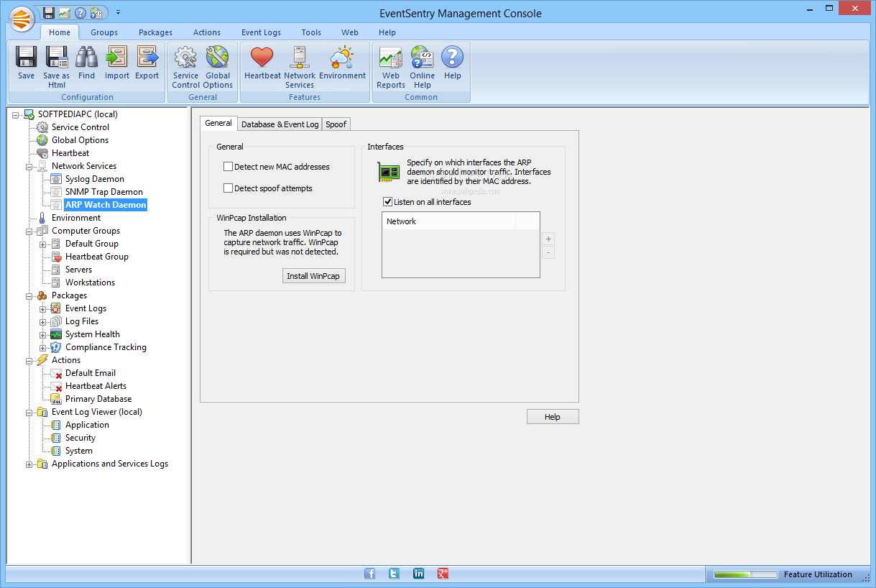This screenshot has height=588, width=876.
Task: Select Syslog Daemon in tree
Action: 95,179
